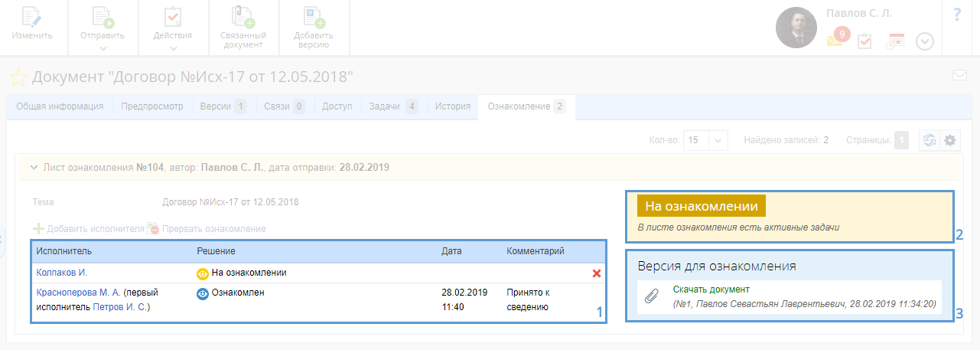Image resolution: width=980 pixels, height=350 pixels.
Task: Click the Решение column header
Action: tap(216, 251)
